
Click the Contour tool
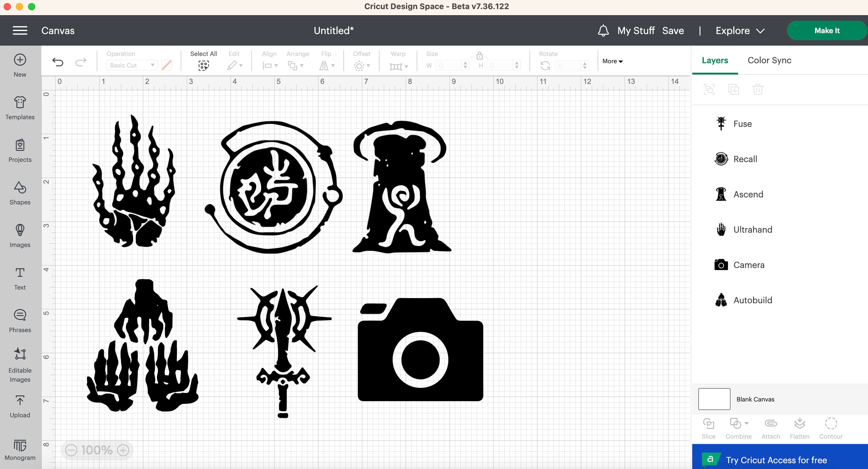point(831,428)
